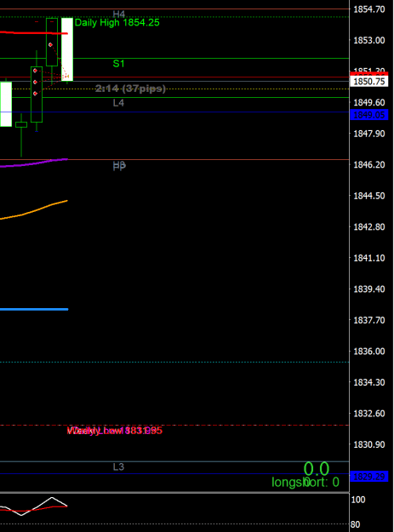Select the 1846.20 price axis value
The height and width of the screenshot is (532, 394).
(x=369, y=165)
